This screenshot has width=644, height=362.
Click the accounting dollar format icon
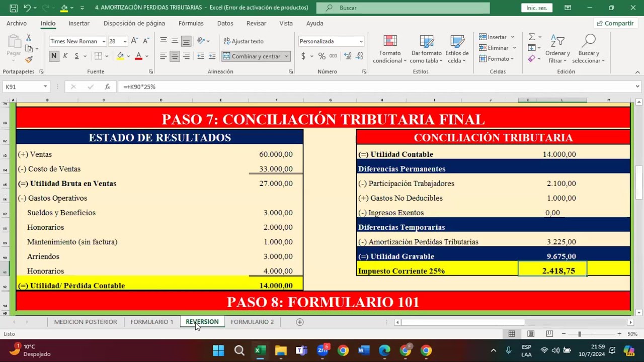(x=303, y=56)
